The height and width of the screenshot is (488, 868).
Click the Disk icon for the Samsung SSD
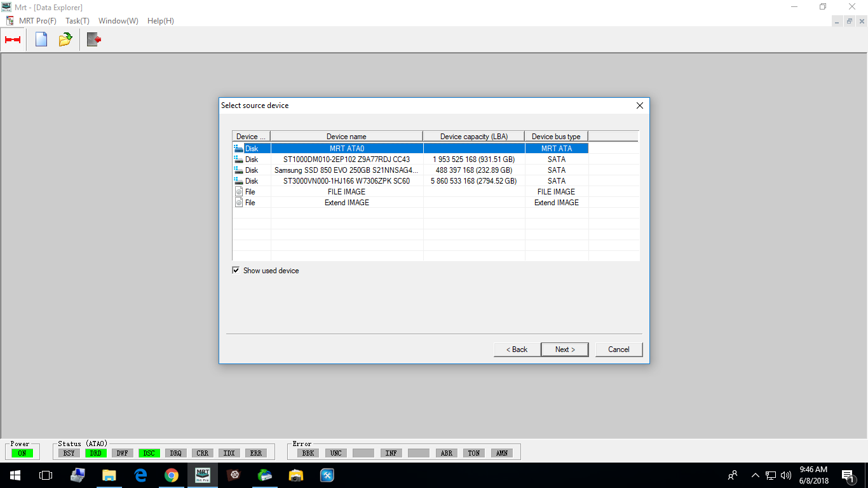(x=238, y=170)
